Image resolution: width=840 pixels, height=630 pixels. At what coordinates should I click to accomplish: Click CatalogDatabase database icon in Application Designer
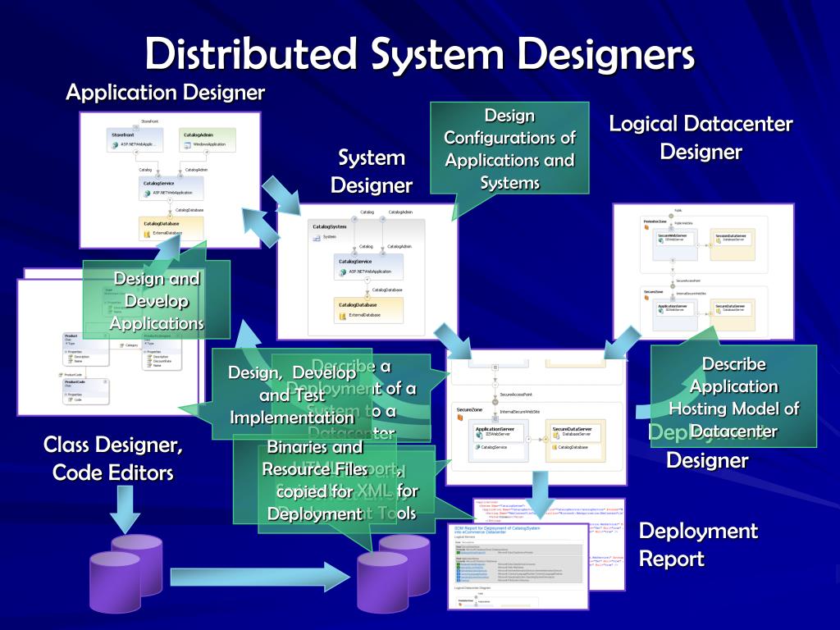click(148, 234)
